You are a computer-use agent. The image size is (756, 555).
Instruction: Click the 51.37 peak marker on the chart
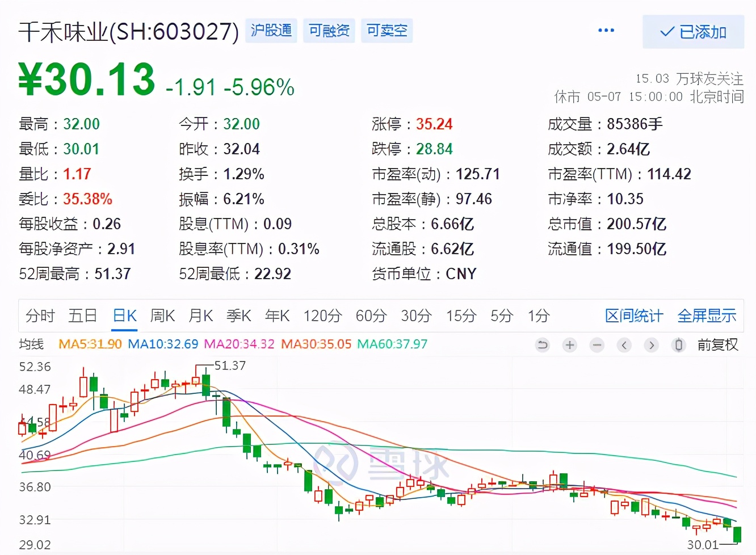tap(230, 366)
